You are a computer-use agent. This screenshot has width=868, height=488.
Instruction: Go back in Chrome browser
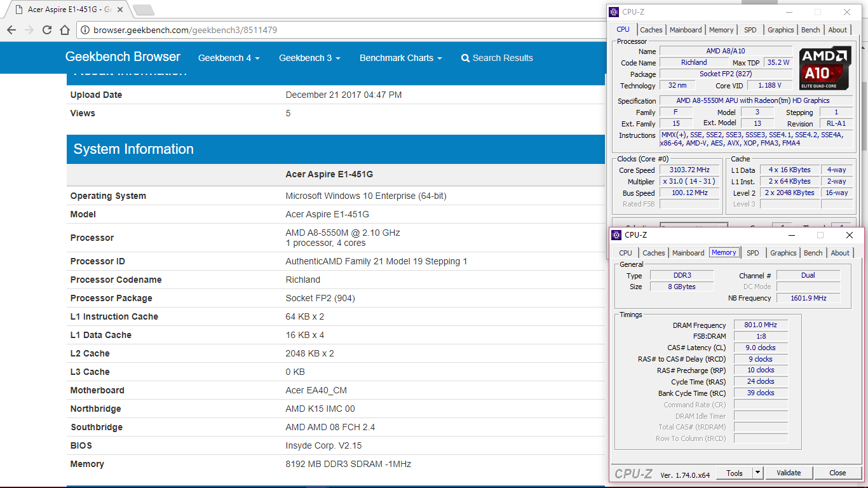(x=11, y=30)
